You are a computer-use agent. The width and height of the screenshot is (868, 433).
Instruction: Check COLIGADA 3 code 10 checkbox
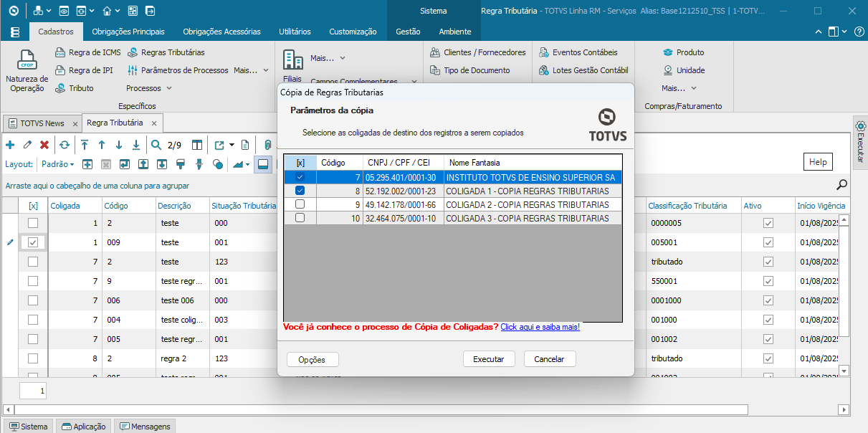coord(300,218)
